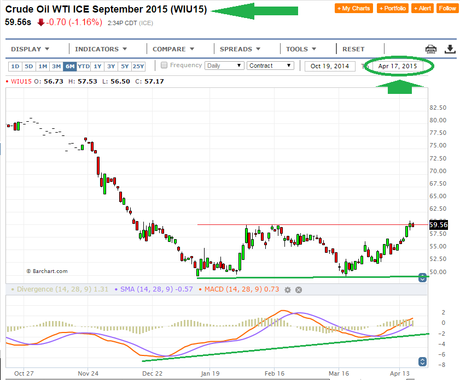Click the Apr 17, 2015 end date field
460x380 pixels.
coord(397,66)
